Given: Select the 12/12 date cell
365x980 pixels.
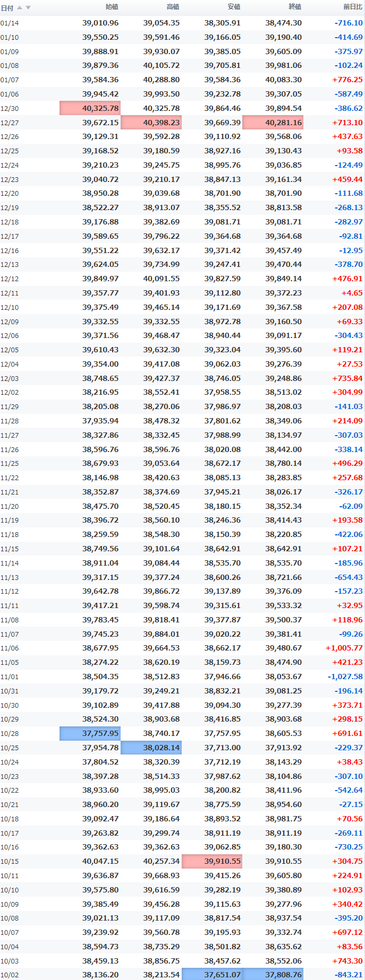Looking at the screenshot, I should pyautogui.click(x=10, y=279).
